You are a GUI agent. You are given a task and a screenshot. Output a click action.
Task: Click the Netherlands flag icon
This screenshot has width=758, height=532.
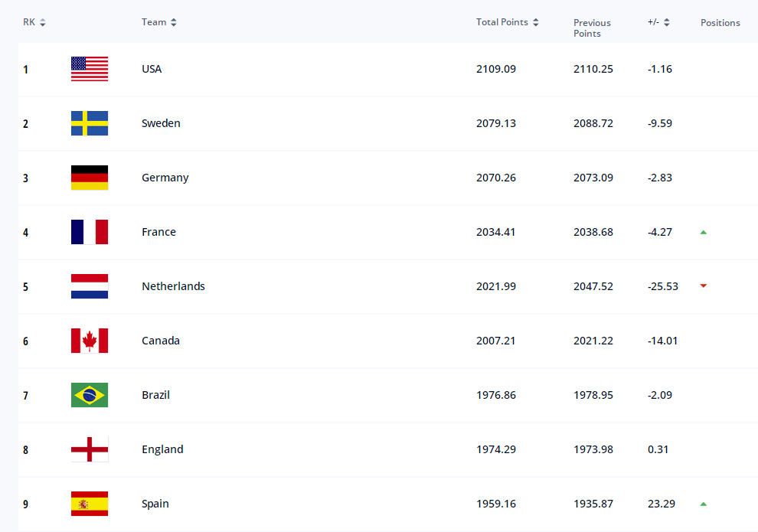(x=90, y=286)
